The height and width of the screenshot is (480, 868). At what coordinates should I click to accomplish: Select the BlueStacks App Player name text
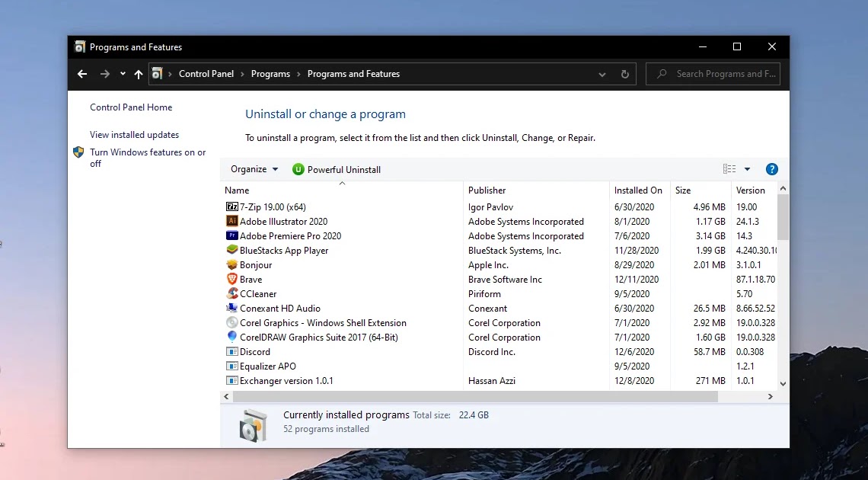pos(284,250)
